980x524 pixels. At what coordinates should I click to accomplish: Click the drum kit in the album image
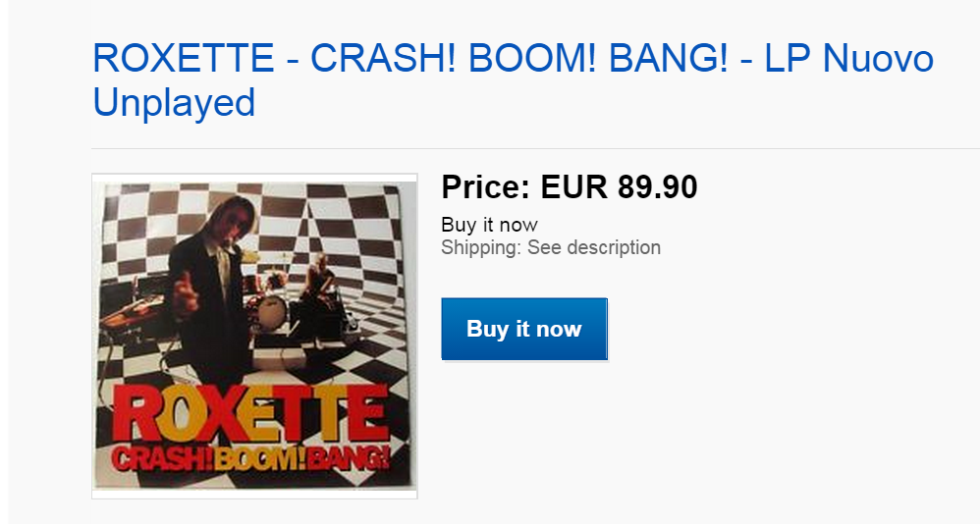pos(268,306)
